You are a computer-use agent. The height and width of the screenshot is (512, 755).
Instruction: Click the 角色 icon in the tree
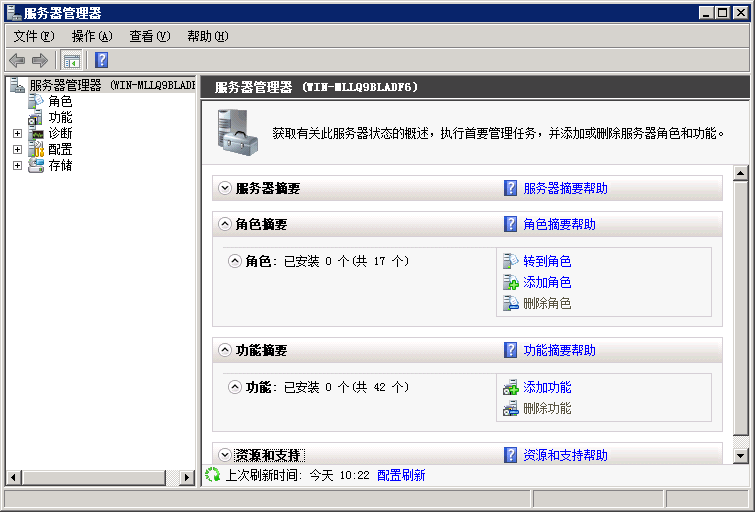(36, 101)
